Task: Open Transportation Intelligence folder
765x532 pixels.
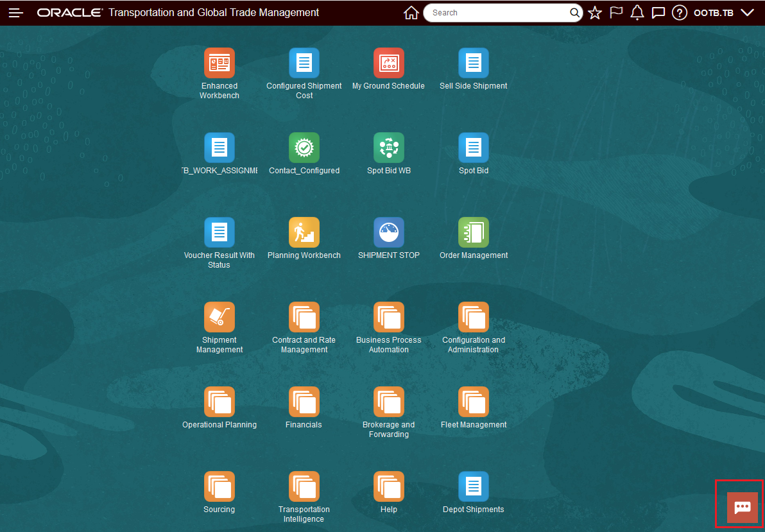Action: click(304, 486)
